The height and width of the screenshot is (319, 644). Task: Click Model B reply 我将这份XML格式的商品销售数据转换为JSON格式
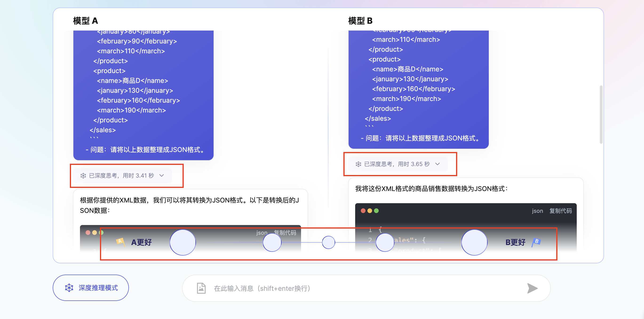tap(432, 188)
